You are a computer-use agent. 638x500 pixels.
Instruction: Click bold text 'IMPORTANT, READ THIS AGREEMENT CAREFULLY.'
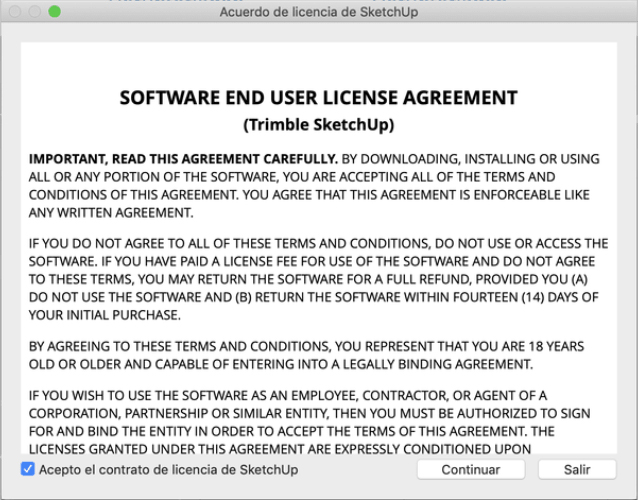coord(183,159)
